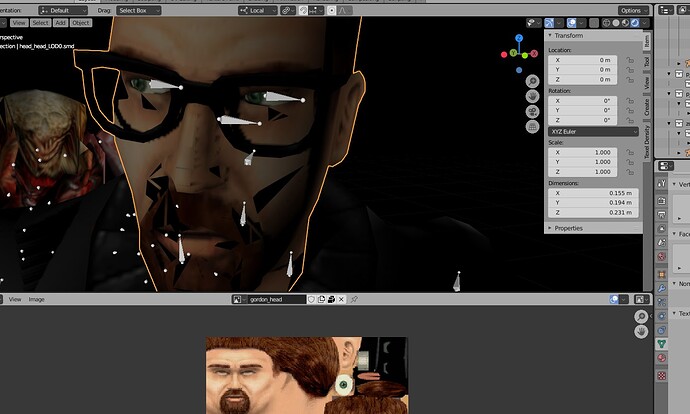The height and width of the screenshot is (414, 690).
Task: Unlink the gordon_head image with X icon
Action: [341, 299]
